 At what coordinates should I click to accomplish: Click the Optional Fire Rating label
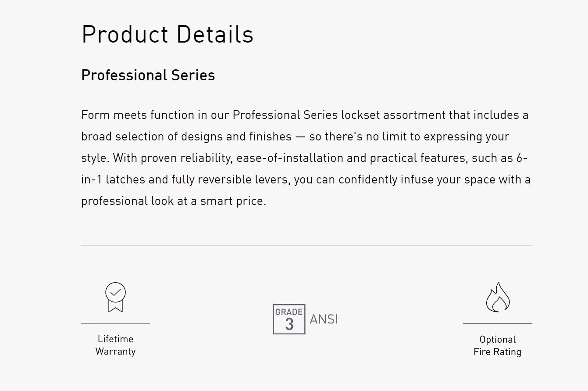pyautogui.click(x=498, y=346)
